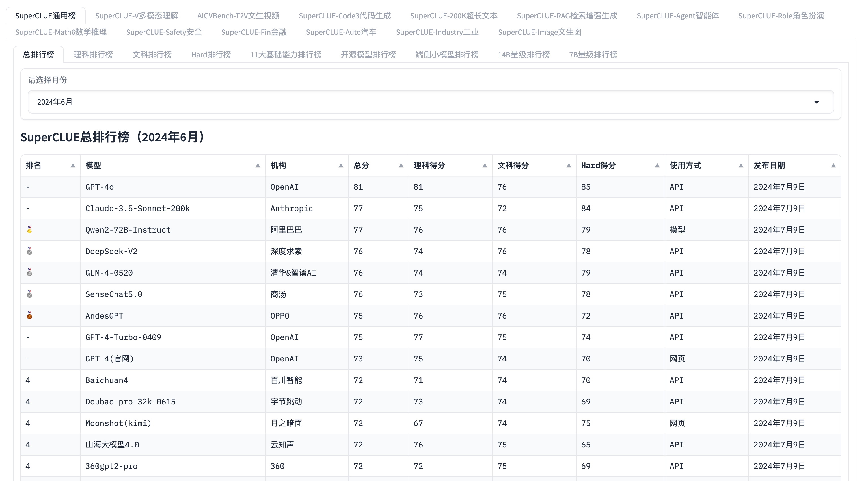The width and height of the screenshot is (868, 481).
Task: Open SuperCLUE-Agent智能体 tab
Action: 678,16
